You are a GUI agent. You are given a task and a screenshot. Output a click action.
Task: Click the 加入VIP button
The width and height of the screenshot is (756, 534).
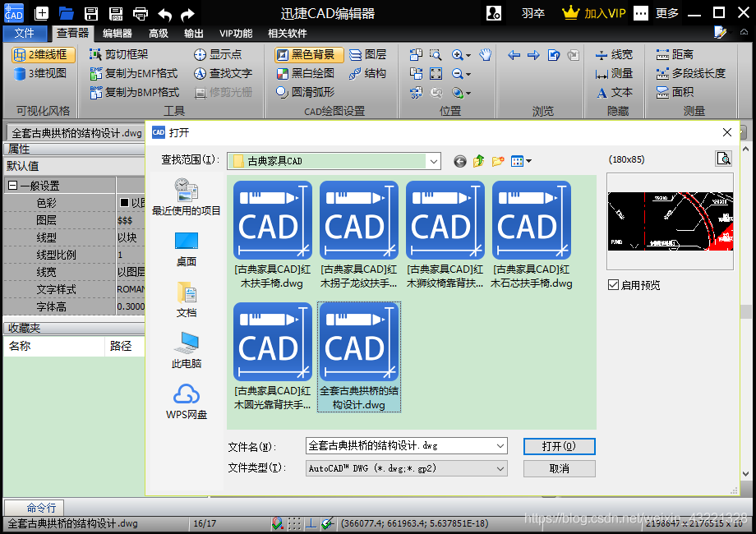pyautogui.click(x=594, y=13)
